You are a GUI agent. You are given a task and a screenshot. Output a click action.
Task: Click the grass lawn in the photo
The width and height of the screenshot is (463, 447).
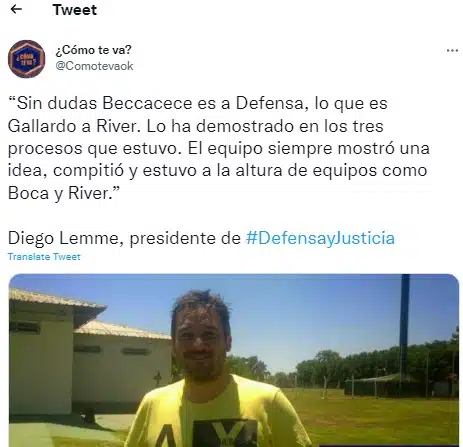[377, 417]
